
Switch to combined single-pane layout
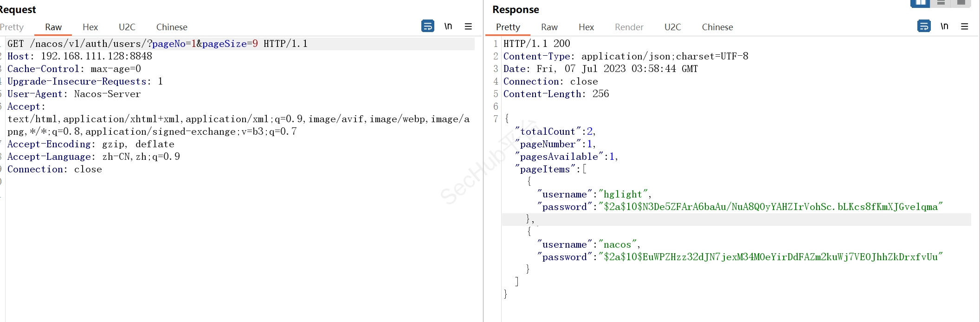click(961, 3)
